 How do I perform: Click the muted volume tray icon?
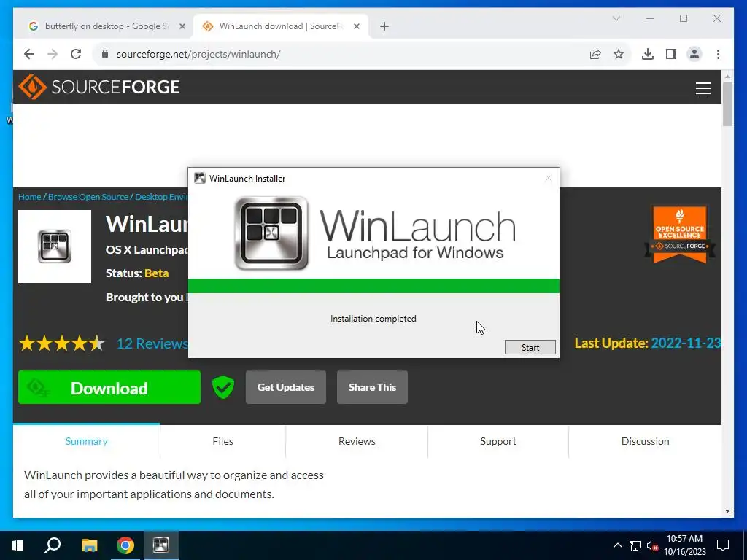pyautogui.click(x=652, y=545)
